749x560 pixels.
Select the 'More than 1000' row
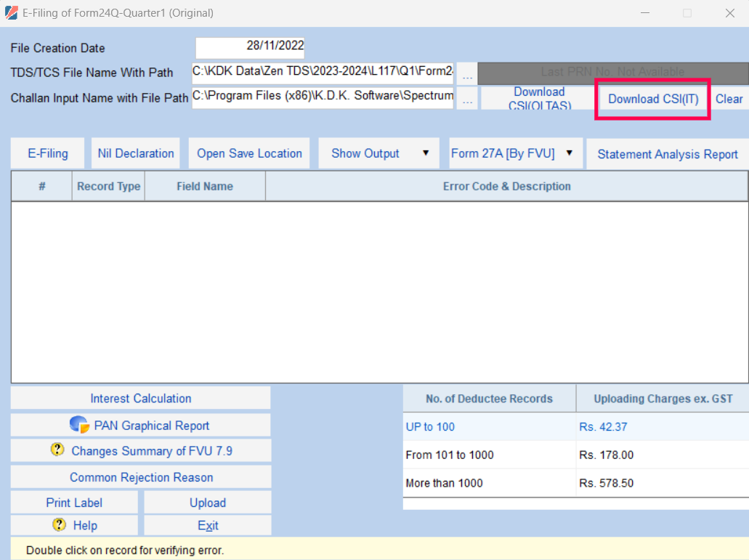pyautogui.click(x=576, y=483)
